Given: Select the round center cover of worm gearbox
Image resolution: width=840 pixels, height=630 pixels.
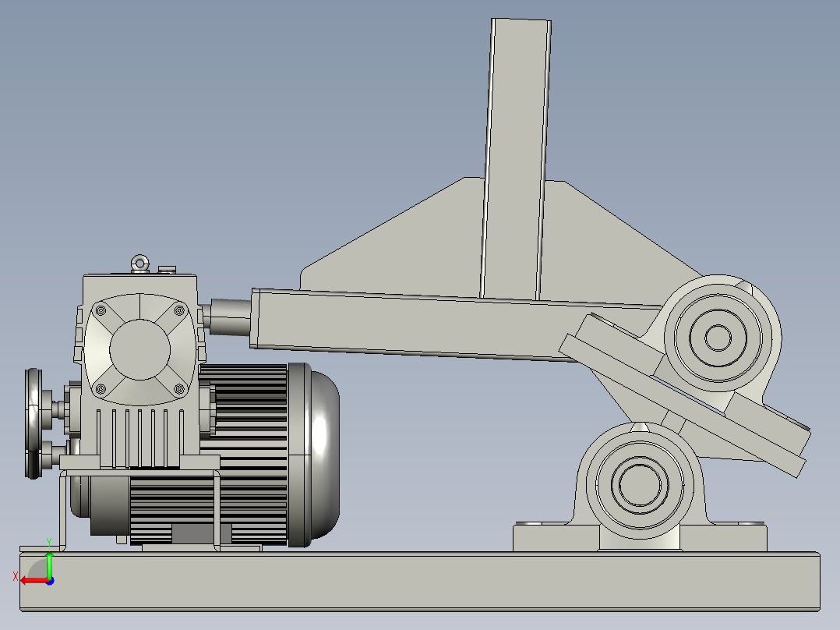Looking at the screenshot, I should click(x=139, y=349).
